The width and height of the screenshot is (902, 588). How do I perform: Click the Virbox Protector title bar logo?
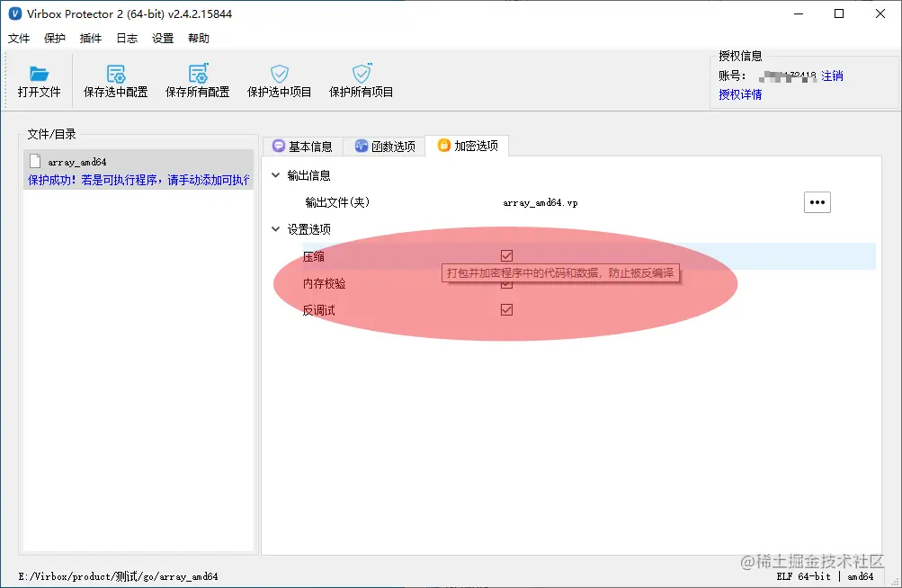tap(15, 13)
